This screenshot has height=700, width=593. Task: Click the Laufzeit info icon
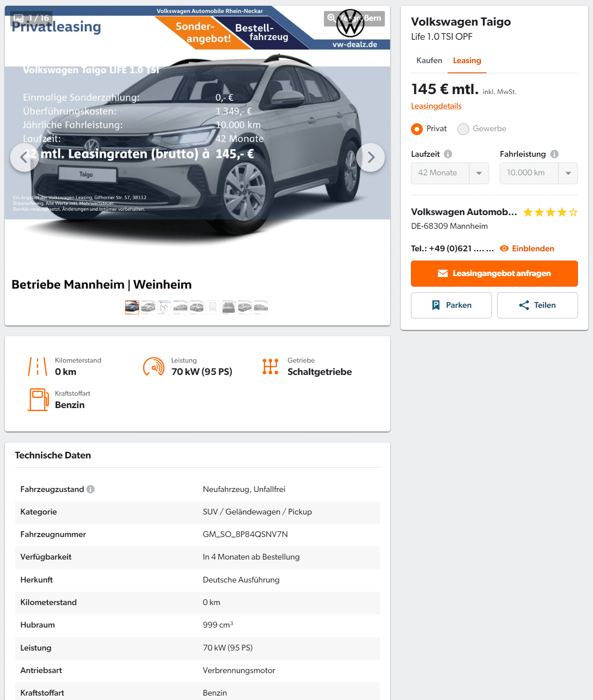pyautogui.click(x=448, y=154)
